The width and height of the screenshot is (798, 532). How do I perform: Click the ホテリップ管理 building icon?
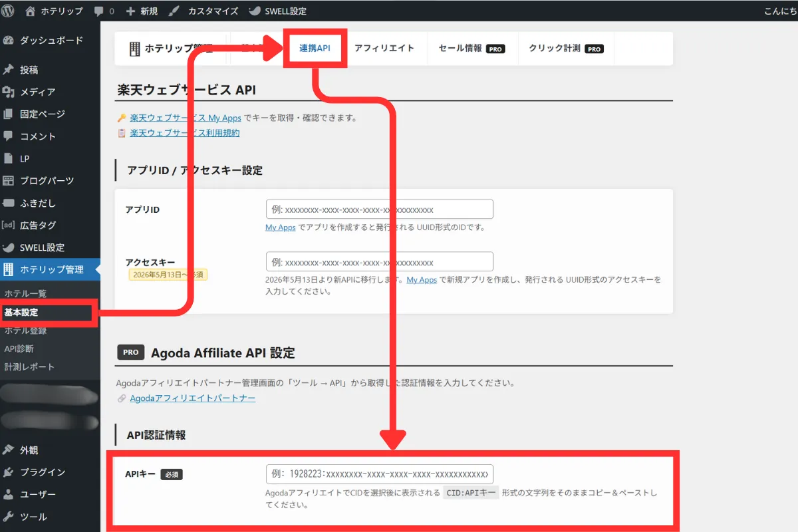coord(9,269)
